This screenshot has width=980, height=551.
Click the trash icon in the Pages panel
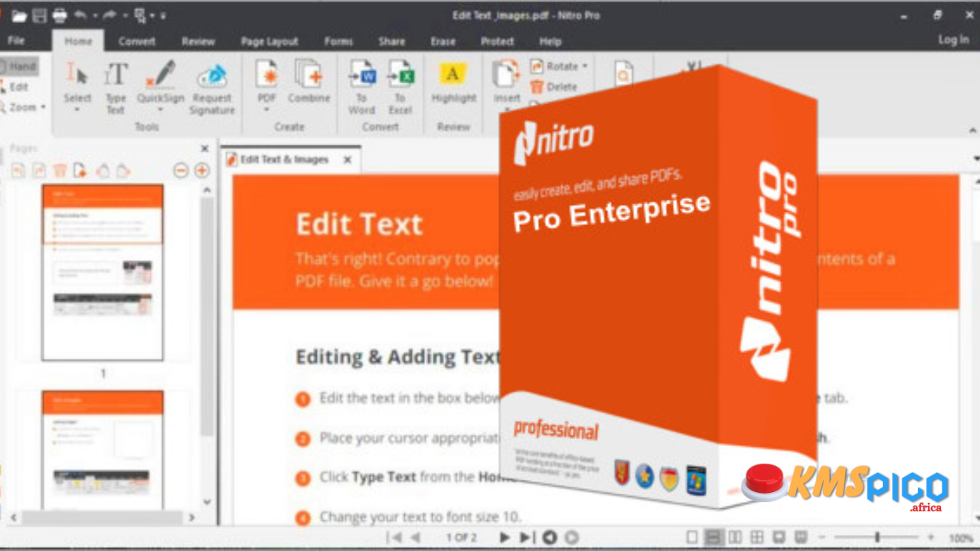tap(60, 171)
